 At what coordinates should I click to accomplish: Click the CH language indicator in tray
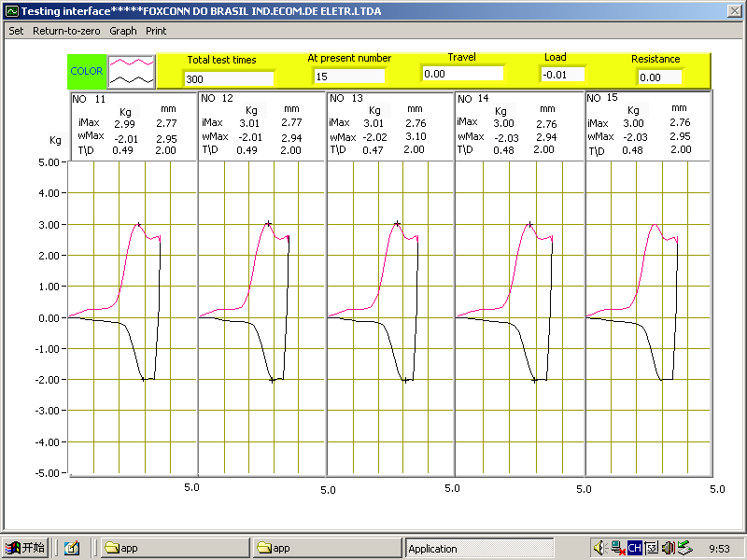634,548
